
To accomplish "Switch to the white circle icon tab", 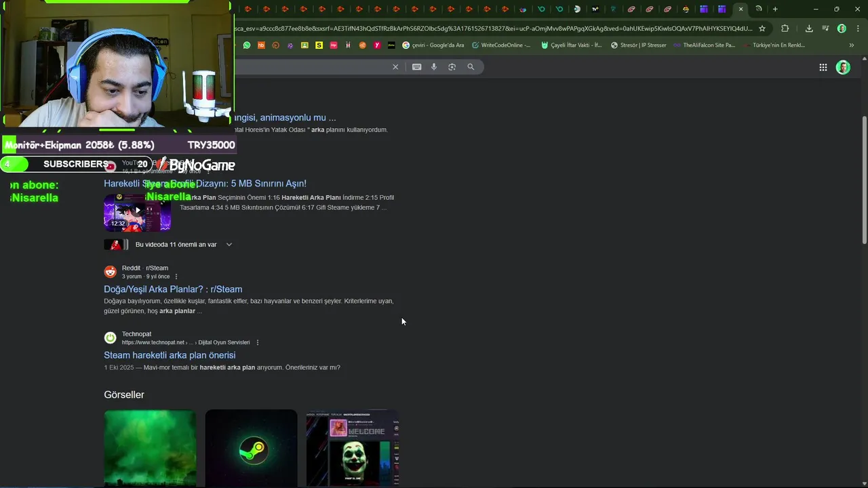I will pos(577,9).
